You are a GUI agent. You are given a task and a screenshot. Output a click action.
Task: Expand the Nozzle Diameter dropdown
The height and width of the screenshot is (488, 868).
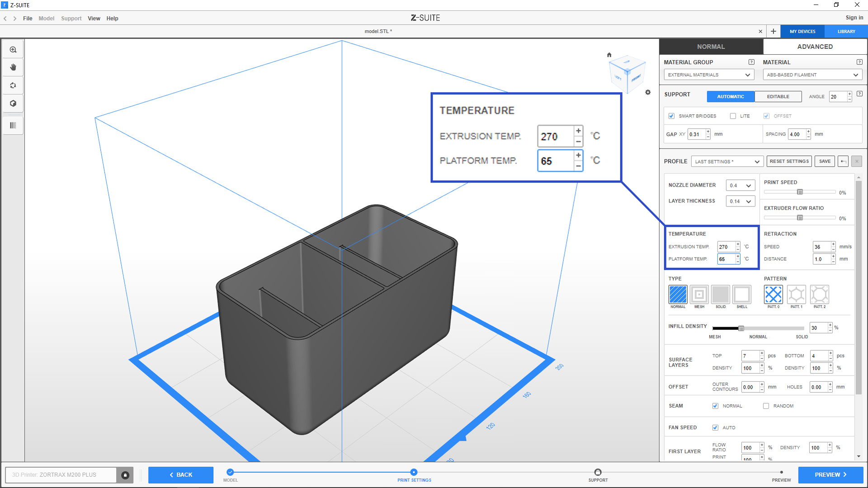(740, 186)
